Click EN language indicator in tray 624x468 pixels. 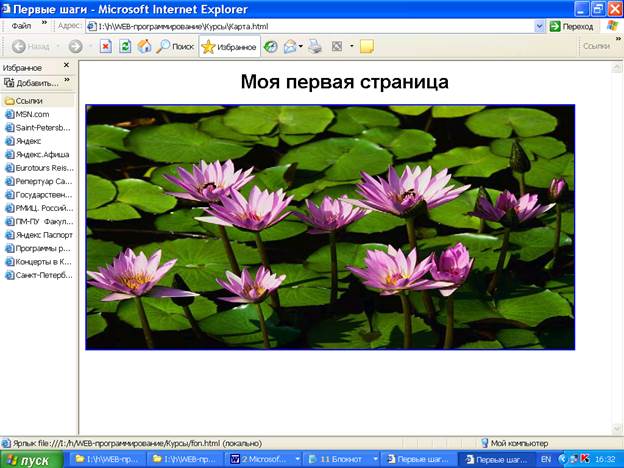click(546, 460)
